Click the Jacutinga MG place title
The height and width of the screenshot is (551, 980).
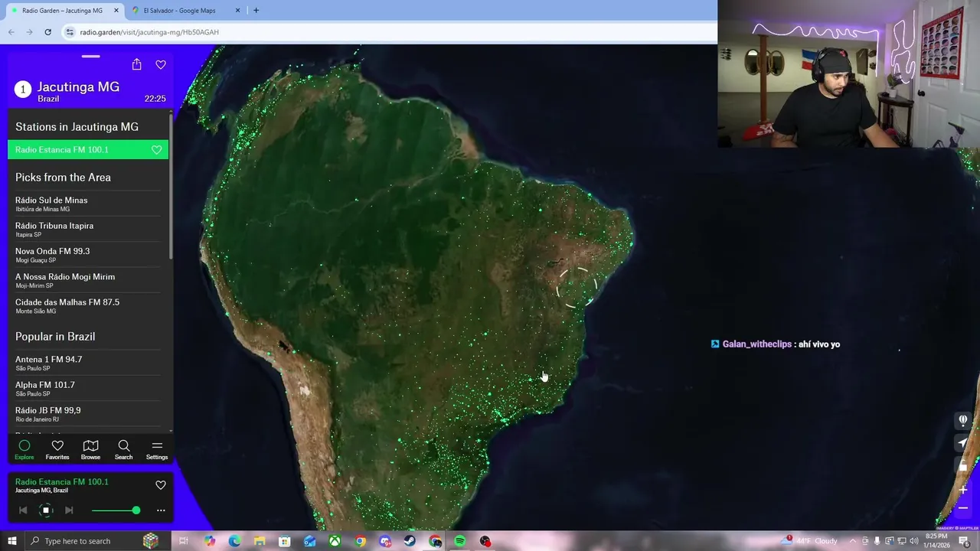(78, 87)
